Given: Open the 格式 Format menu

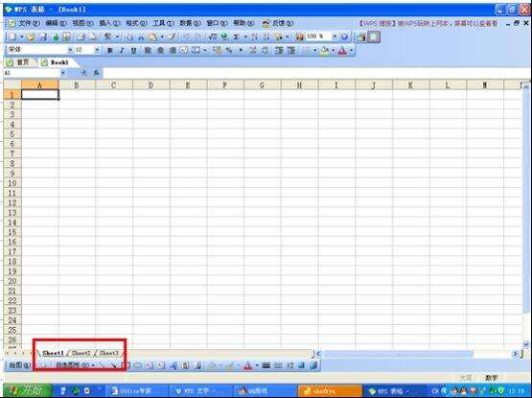Looking at the screenshot, I should [x=136, y=23].
